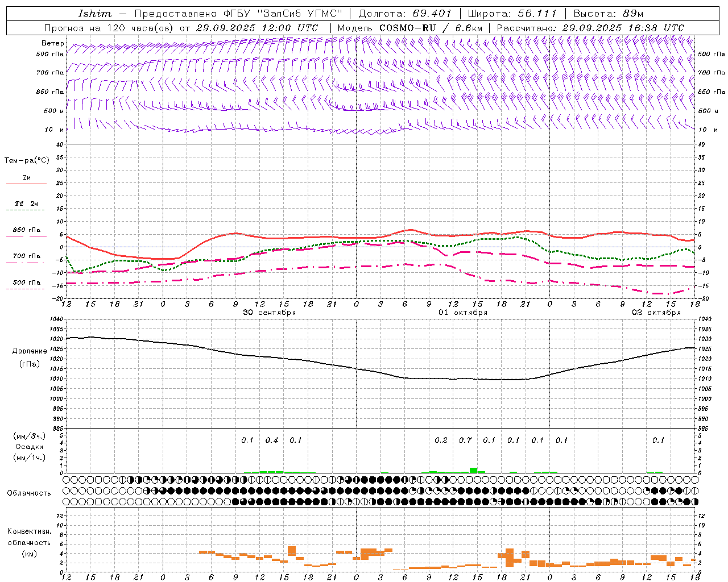This screenshot has height=582, width=728.
Task: Click the model name COSMO-RU
Action: pyautogui.click(x=408, y=28)
